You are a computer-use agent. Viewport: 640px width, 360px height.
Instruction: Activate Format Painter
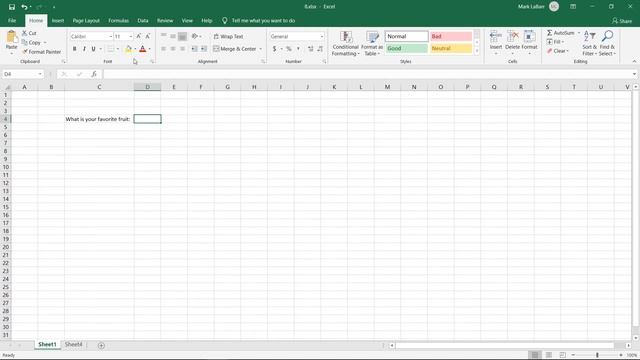coord(42,52)
